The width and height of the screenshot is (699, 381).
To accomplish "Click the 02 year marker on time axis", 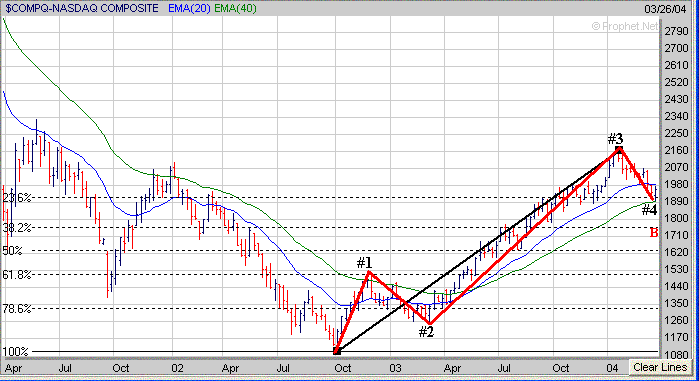I will pos(177,369).
